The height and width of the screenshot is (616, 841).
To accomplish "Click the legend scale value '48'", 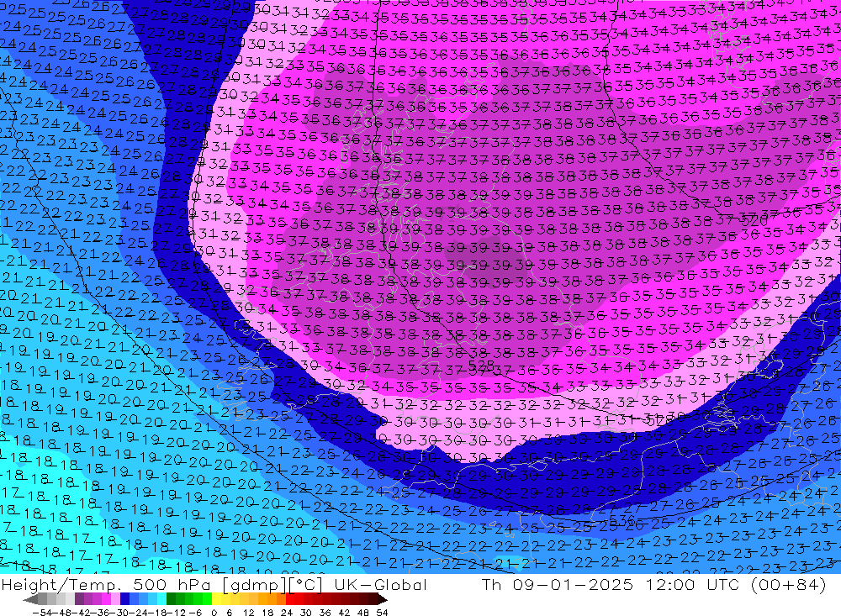I will pos(363,613).
